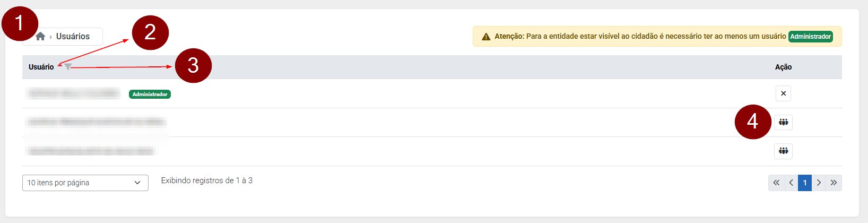The width and height of the screenshot is (868, 223).
Task: Click the Usuários breadcrumb link
Action: pyautogui.click(x=73, y=36)
